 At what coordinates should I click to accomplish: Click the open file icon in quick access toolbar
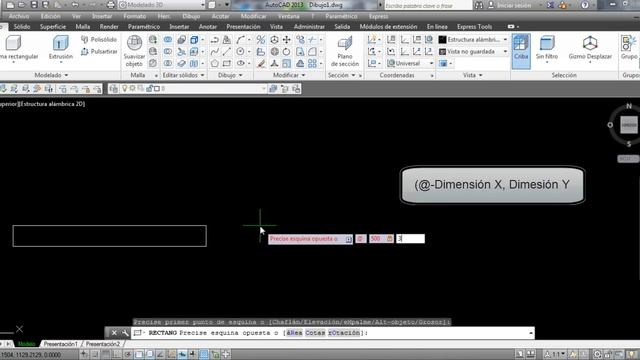click(x=22, y=5)
